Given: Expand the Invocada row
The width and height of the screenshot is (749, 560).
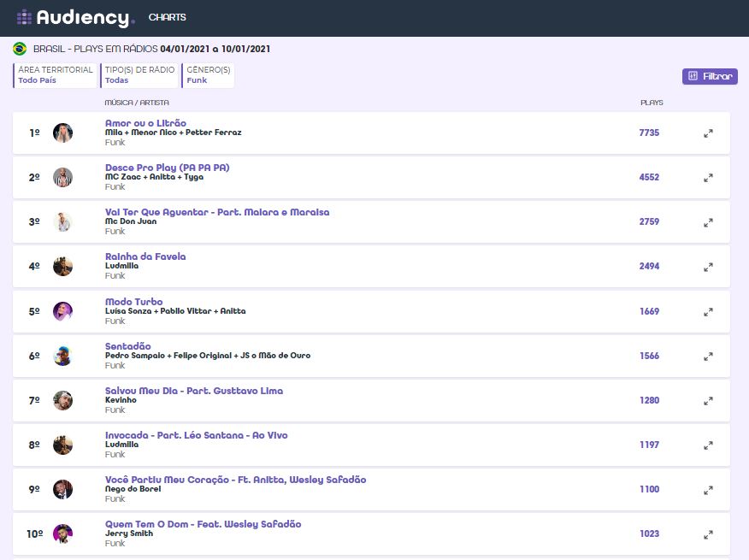Looking at the screenshot, I should point(708,445).
